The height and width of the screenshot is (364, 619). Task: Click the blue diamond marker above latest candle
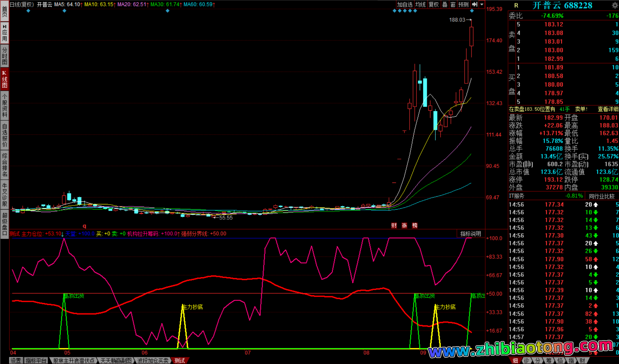coord(472,11)
